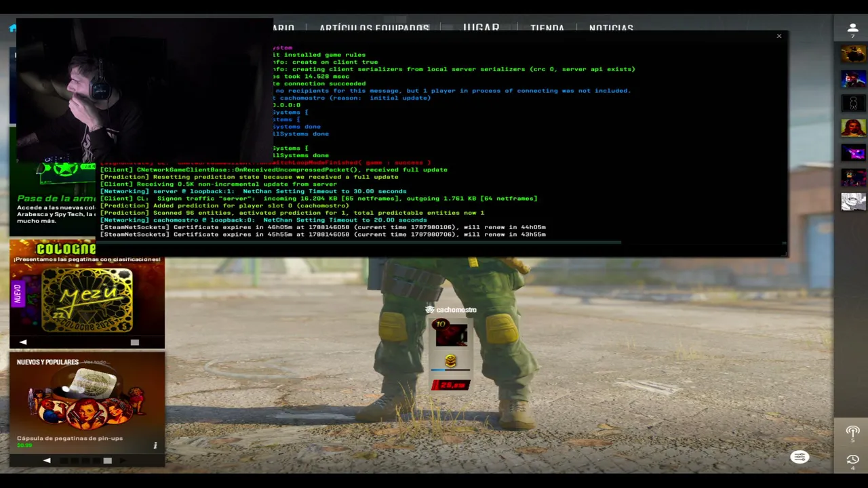Image resolution: width=868 pixels, height=488 pixels.
Task: Go to previous Nuevos y Populares item
Action: click(x=47, y=460)
